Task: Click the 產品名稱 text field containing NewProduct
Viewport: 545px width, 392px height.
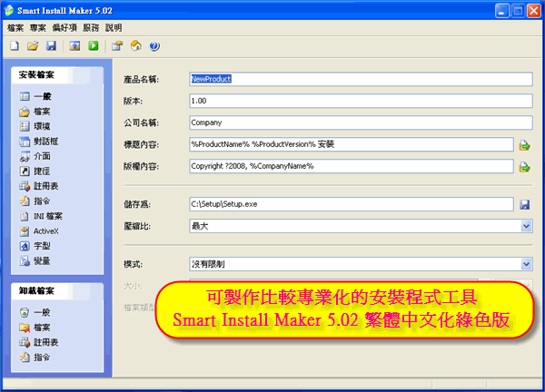Action: click(359, 79)
